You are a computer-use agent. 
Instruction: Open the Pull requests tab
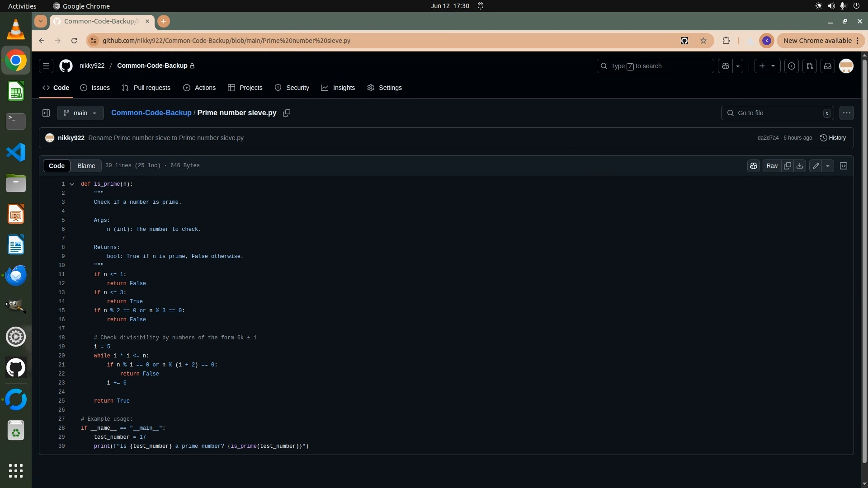146,88
